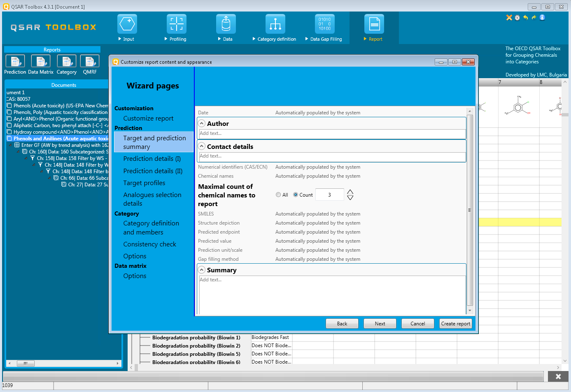Click the Author text input field
This screenshot has height=392, width=571.
[332, 134]
